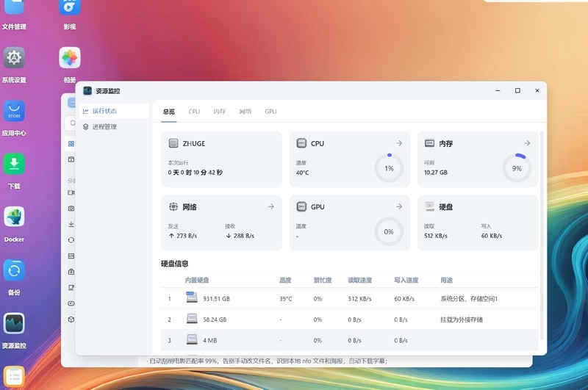Switch to the 内存 tab
The width and height of the screenshot is (588, 390).
[x=219, y=112]
